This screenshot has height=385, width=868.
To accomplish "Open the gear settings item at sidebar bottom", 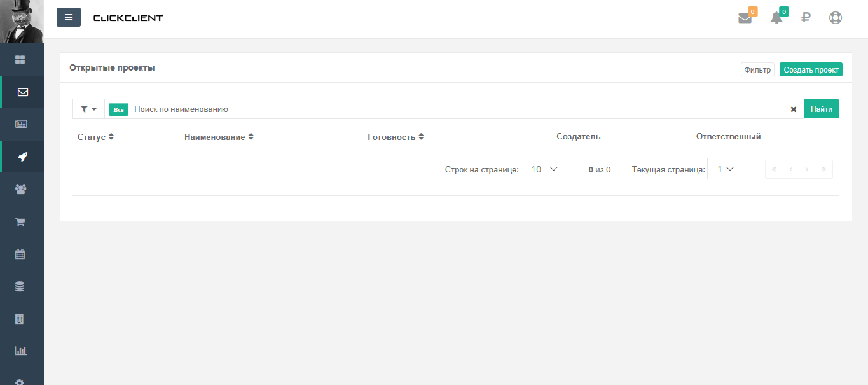I will (x=21, y=381).
